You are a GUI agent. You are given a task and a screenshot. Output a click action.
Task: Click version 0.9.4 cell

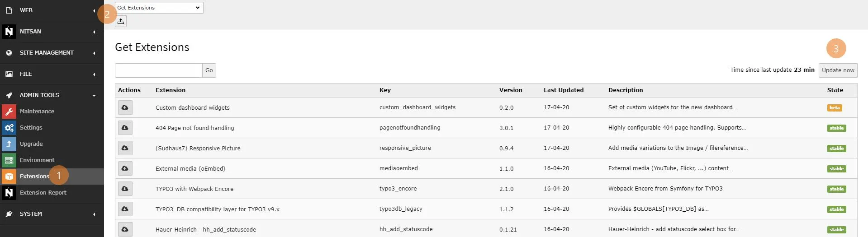506,149
